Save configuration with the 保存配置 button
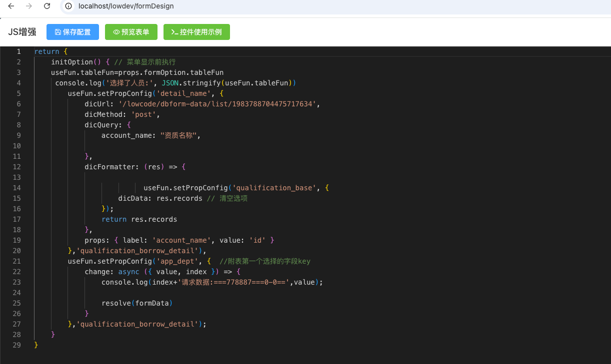Image resolution: width=611 pixels, height=364 pixels. (x=72, y=32)
